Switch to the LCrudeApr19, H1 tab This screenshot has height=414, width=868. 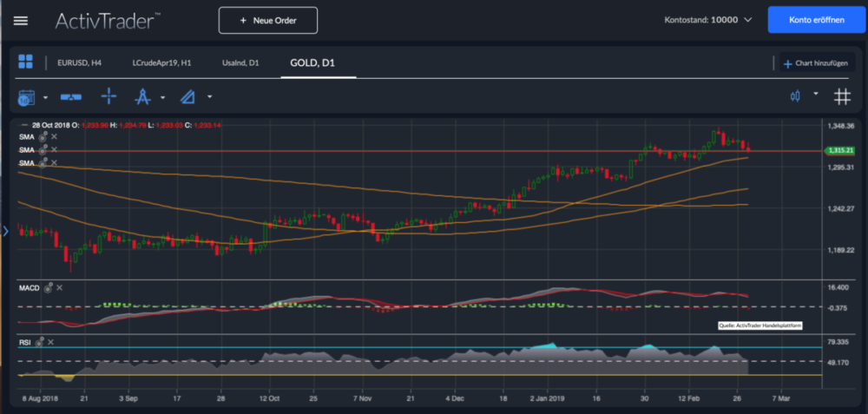161,63
